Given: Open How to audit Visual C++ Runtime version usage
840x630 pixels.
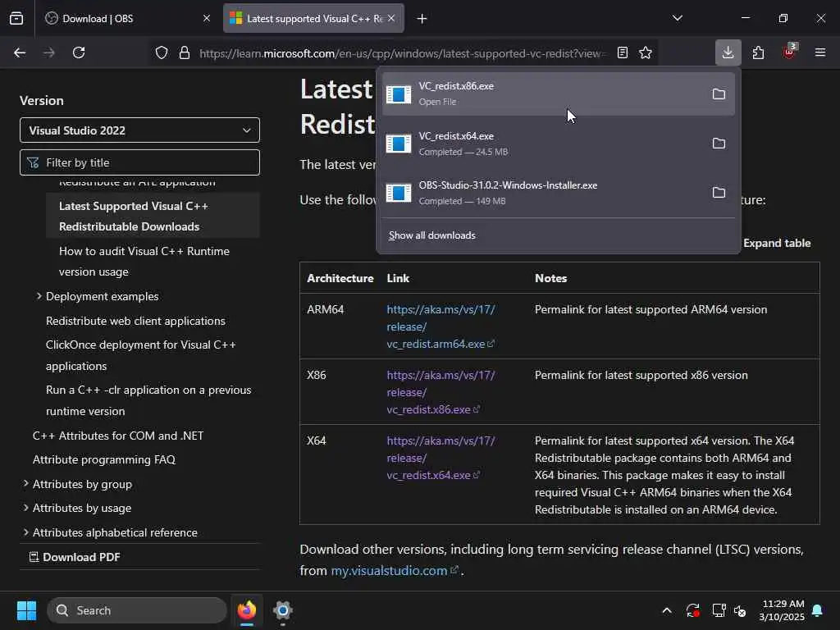Looking at the screenshot, I should tap(144, 262).
